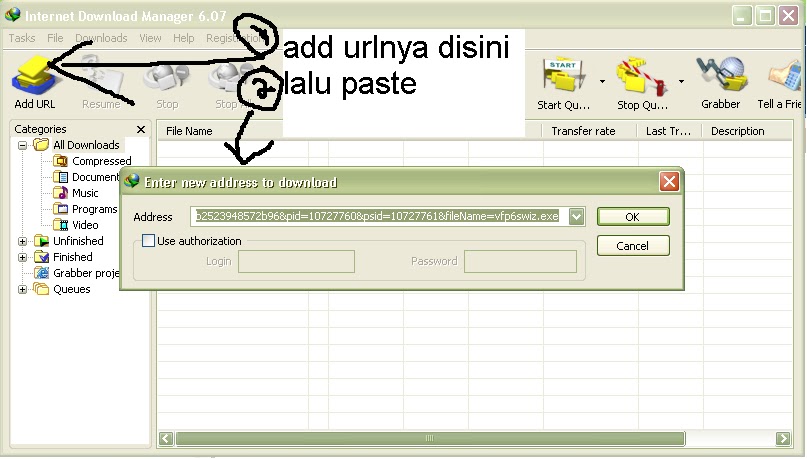Select the Video category
Viewport: 807px width, 459px height.
click(x=76, y=225)
